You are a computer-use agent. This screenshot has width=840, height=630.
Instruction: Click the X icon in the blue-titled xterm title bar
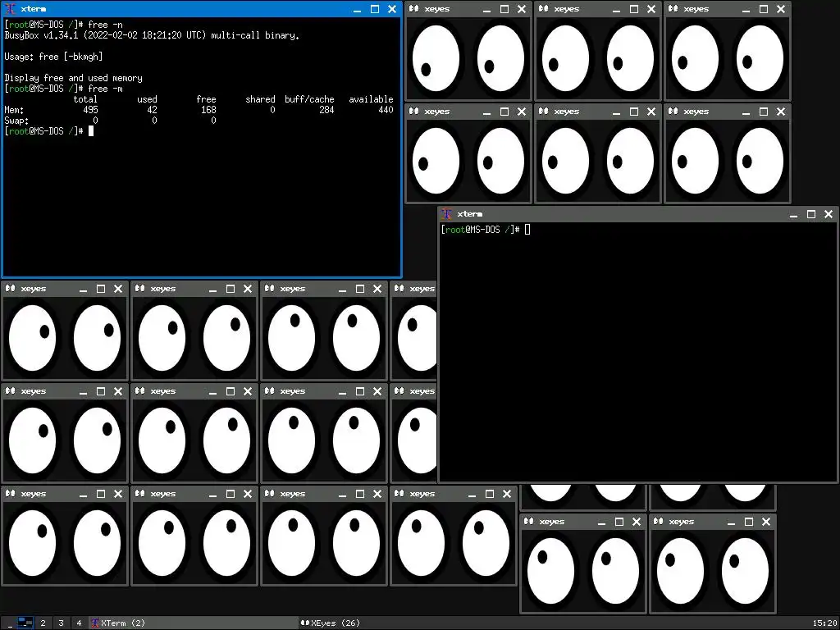[x=10, y=9]
